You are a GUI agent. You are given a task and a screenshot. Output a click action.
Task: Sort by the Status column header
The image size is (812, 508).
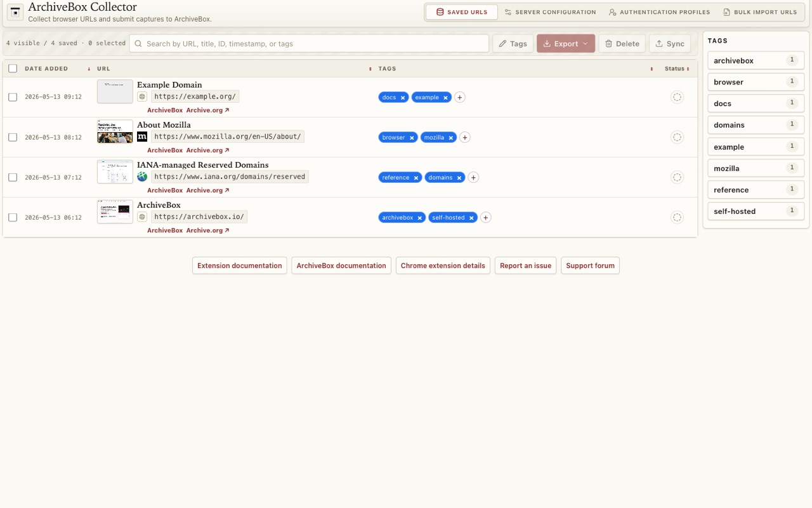(677, 69)
